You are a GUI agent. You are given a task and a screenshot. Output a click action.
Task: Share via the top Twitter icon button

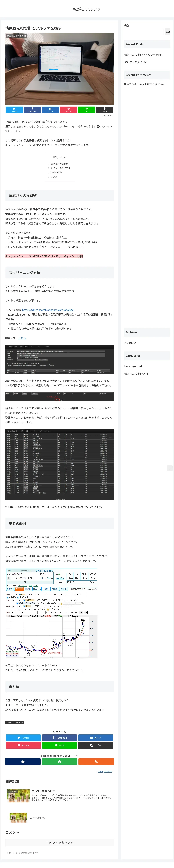click(x=14, y=110)
